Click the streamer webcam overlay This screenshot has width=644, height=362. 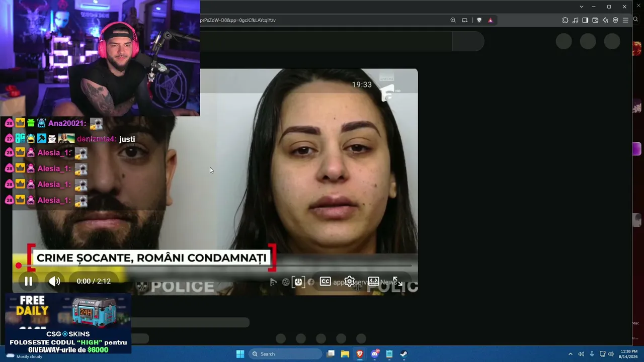click(100, 58)
